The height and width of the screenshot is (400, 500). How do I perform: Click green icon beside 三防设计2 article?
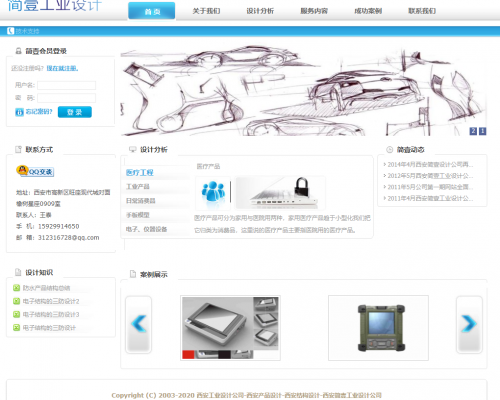click(x=16, y=301)
